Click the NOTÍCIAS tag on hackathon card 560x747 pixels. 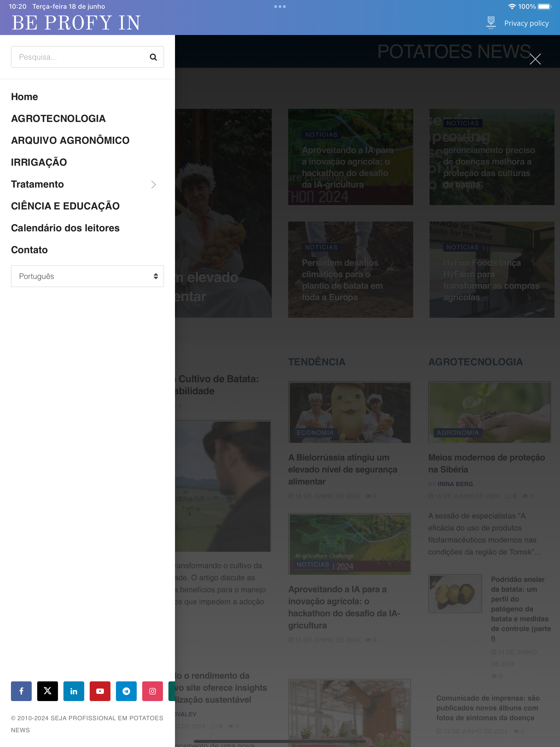click(321, 135)
